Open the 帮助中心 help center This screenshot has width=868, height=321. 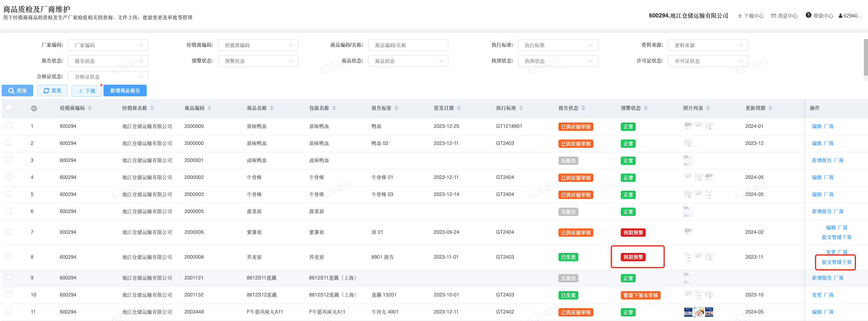[819, 16]
